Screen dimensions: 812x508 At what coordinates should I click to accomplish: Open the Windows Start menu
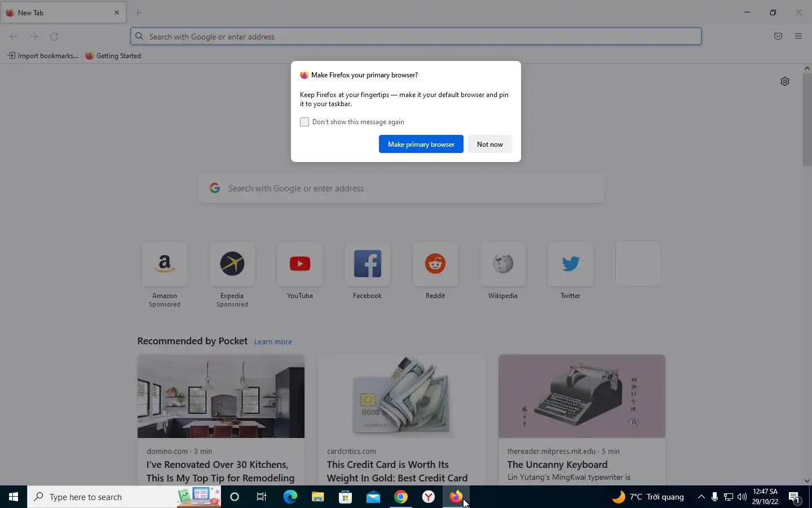(14, 497)
